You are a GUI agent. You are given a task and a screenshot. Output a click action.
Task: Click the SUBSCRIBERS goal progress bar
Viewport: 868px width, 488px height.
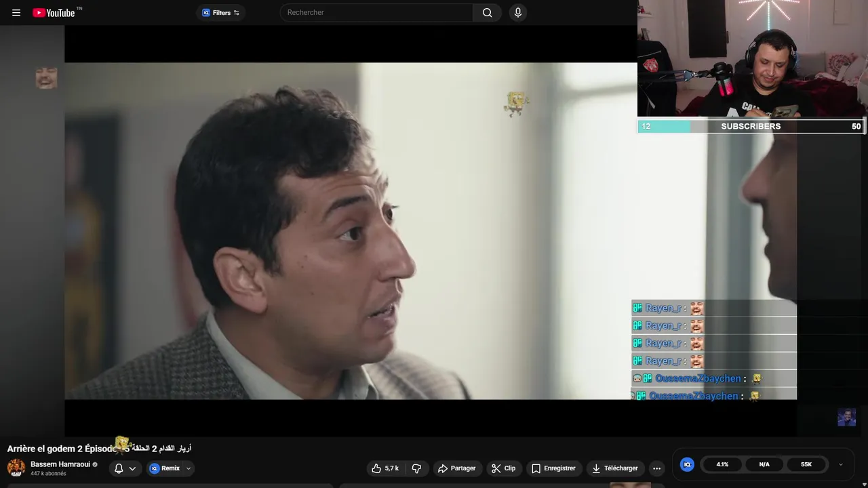(x=750, y=126)
